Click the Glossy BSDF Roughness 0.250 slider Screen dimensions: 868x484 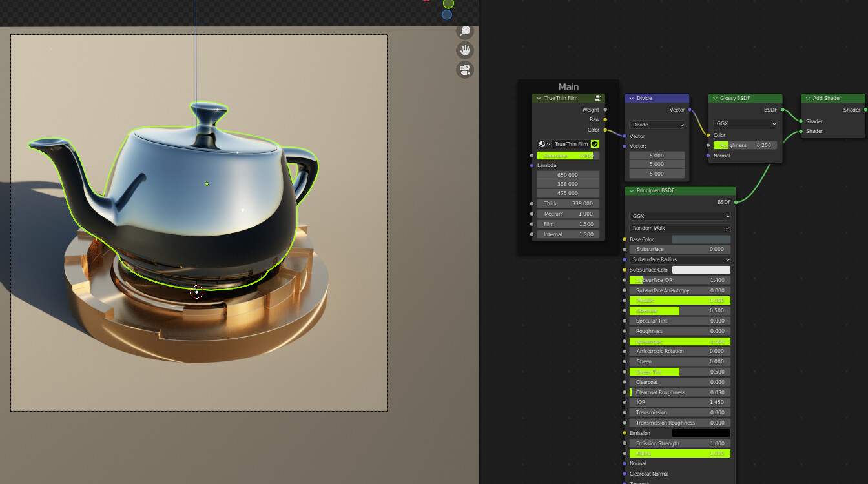click(x=745, y=145)
